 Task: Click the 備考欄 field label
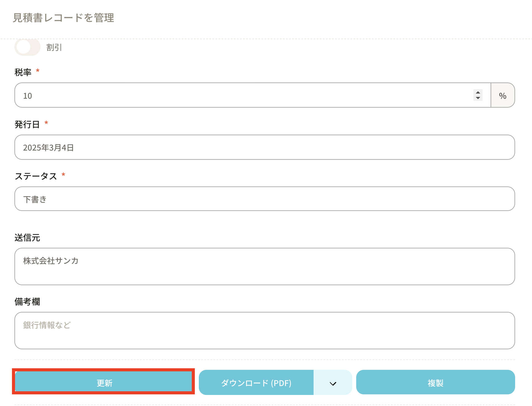click(27, 302)
